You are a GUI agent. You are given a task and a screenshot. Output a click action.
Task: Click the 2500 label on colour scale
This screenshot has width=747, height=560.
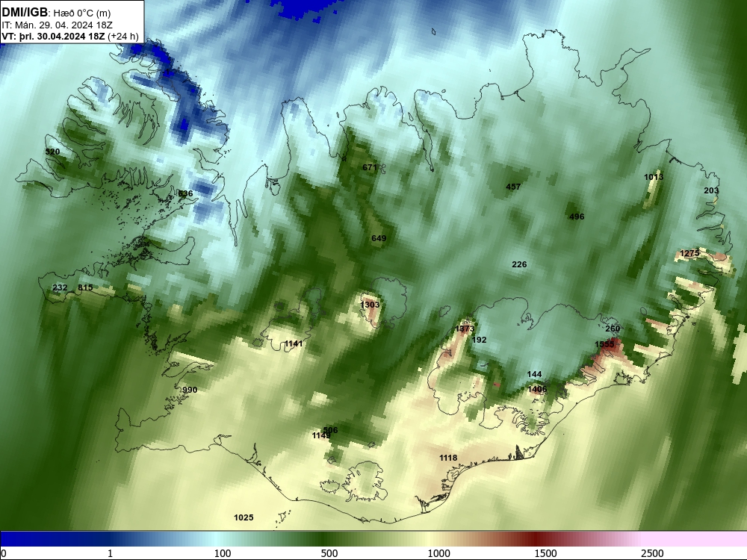pos(652,553)
